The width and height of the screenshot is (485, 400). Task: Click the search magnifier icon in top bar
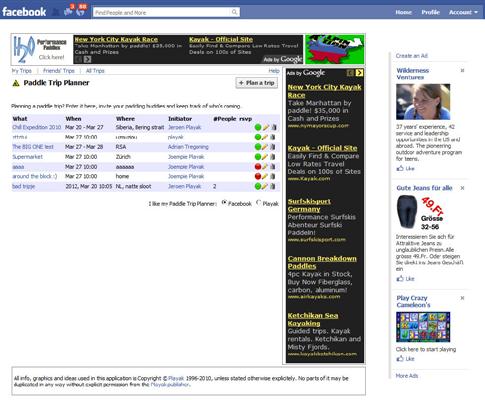[235, 12]
